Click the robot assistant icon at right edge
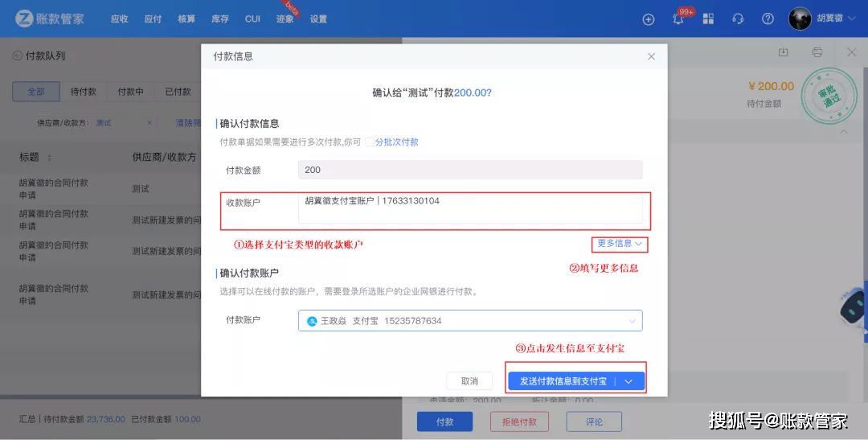868x440 pixels. (853, 307)
